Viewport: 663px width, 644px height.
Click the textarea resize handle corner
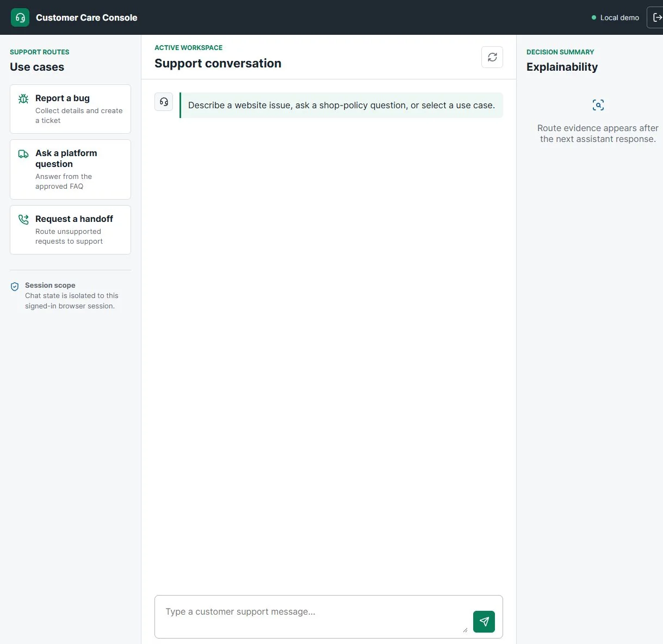pos(465,630)
